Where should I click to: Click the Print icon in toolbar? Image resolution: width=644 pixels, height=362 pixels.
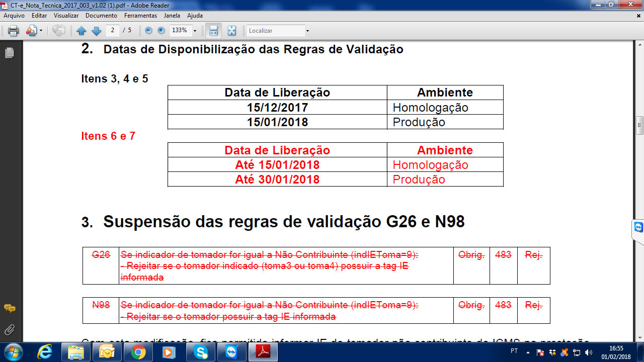click(14, 31)
